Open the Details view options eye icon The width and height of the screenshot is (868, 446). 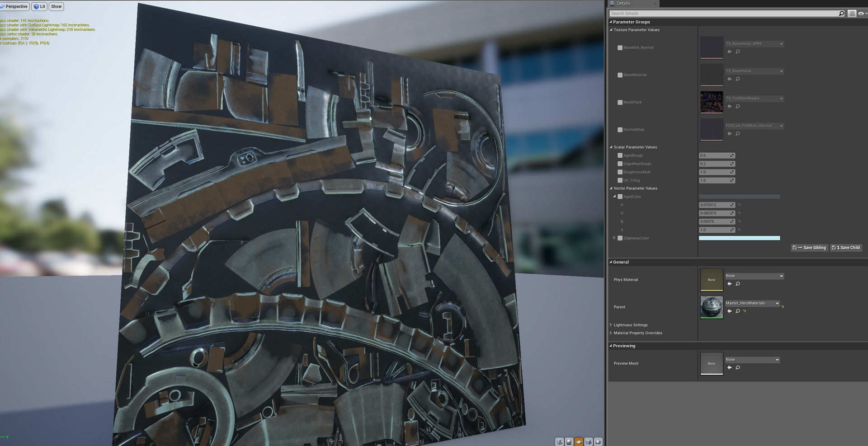pos(861,14)
